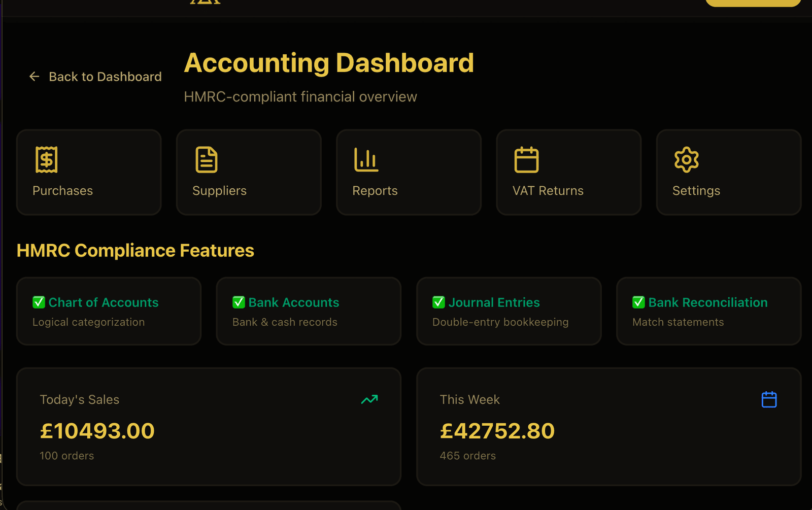Click the This Week label
812x510 pixels.
click(470, 400)
